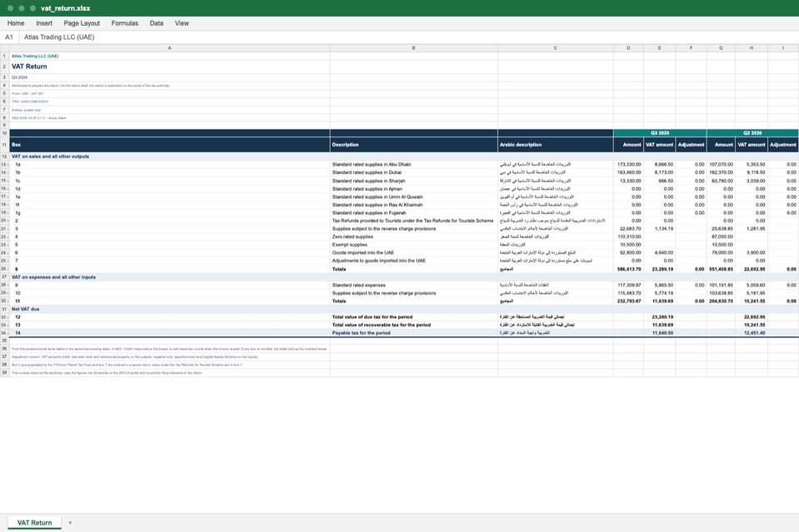Click the 'Exempt supplies' cell
Screen dimensions: 799x532
coord(413,245)
